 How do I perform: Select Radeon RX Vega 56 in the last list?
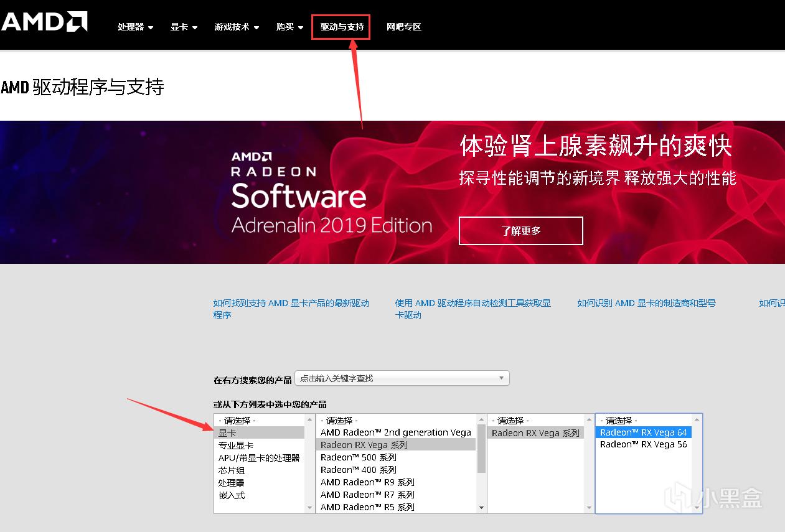[x=643, y=444]
